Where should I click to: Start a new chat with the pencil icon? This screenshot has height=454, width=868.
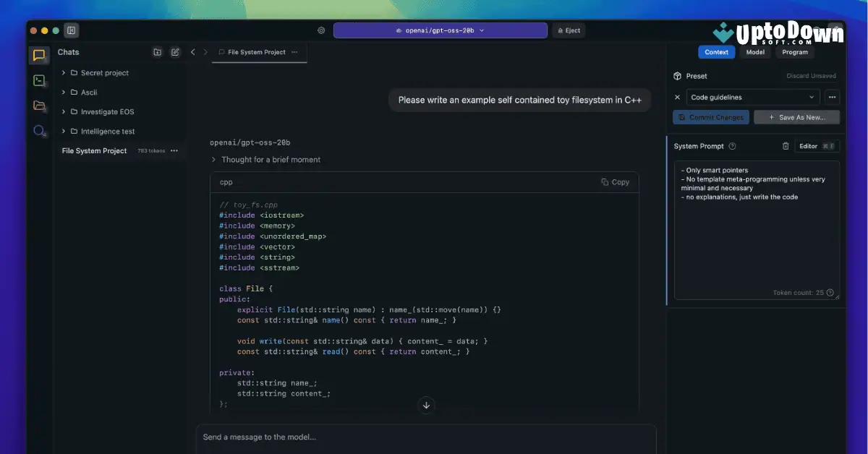pos(174,52)
